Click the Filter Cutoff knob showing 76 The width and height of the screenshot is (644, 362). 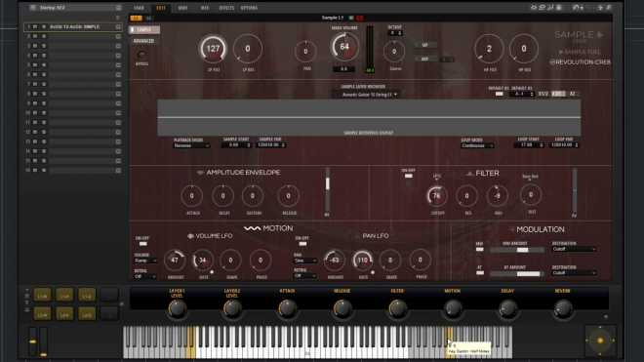[436, 195]
